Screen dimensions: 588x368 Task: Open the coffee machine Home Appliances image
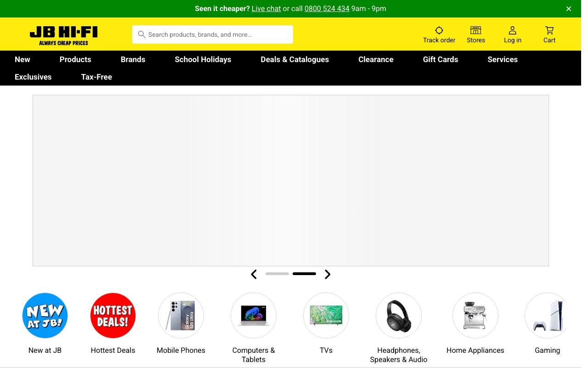[x=475, y=316]
